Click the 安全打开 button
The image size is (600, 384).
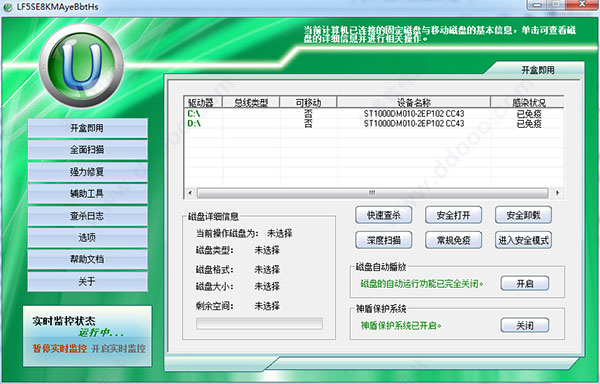[453, 215]
